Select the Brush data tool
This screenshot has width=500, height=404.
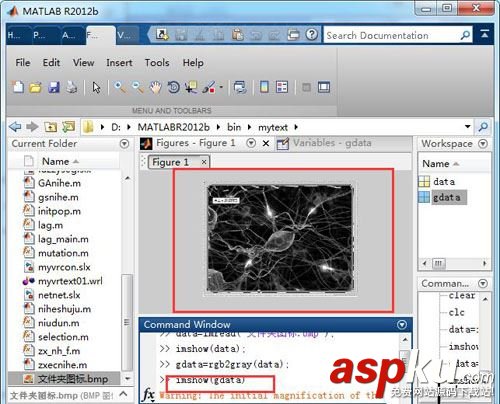(x=209, y=88)
